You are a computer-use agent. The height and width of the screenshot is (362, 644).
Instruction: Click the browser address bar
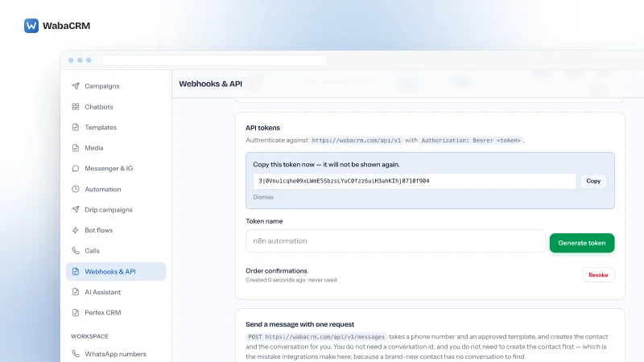coord(214,60)
